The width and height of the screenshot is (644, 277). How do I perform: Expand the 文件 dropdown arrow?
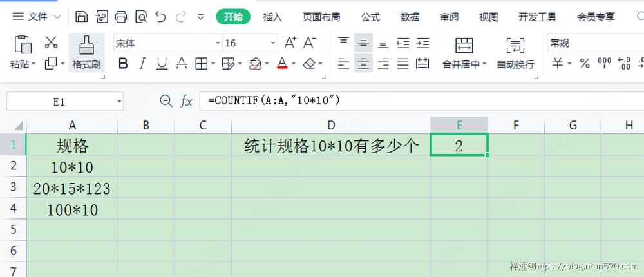[x=57, y=17]
